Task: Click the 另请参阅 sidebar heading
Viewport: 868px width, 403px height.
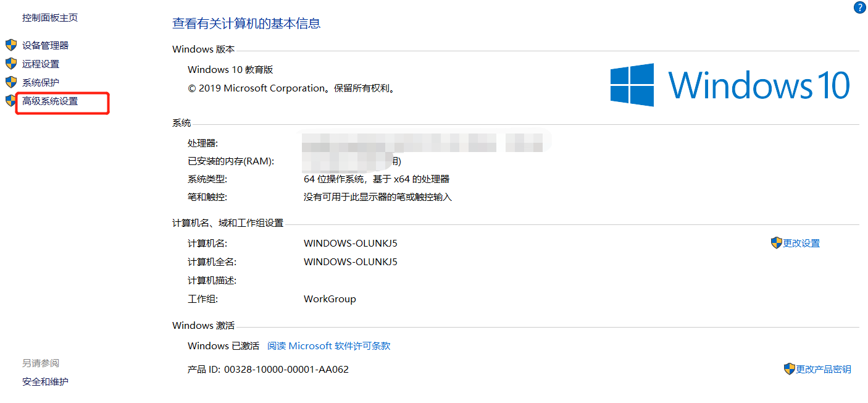Action: point(41,363)
